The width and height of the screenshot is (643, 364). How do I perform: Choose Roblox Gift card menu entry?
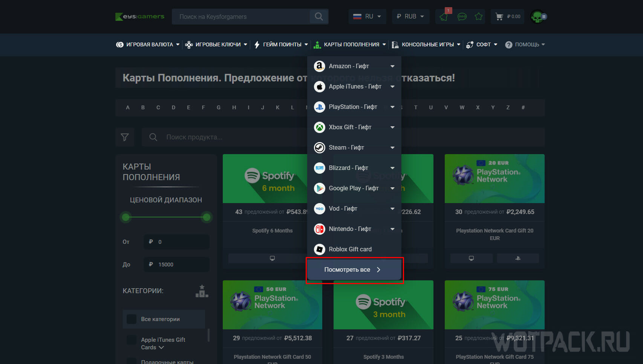pos(350,249)
